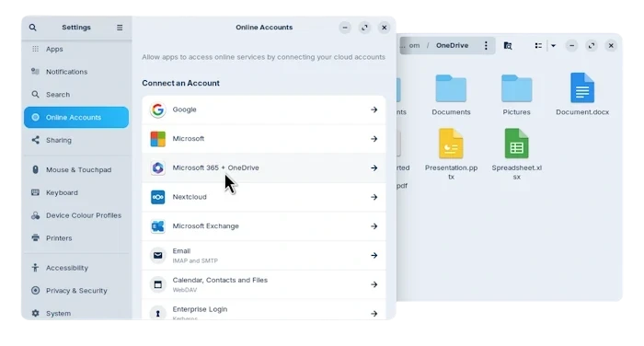Click the Printers sidebar icon
The image size is (644, 346).
tap(35, 238)
